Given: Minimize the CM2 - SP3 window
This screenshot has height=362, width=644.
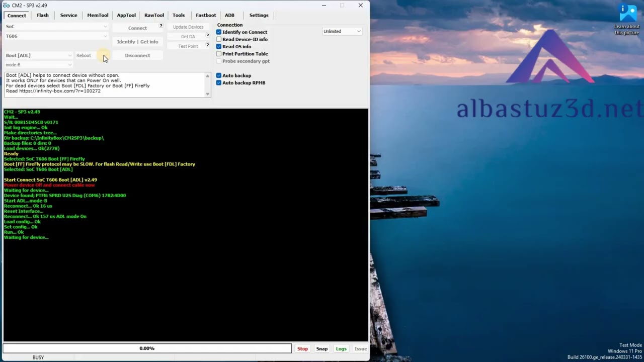Looking at the screenshot, I should point(324,6).
